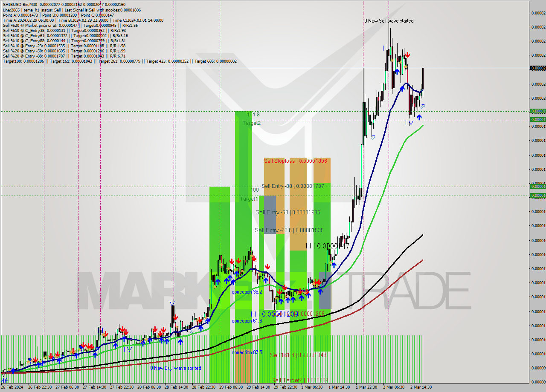Select the 'Sell %20 @ Entry -50' line
The height and width of the screenshot is (392, 546).
(x=64, y=51)
